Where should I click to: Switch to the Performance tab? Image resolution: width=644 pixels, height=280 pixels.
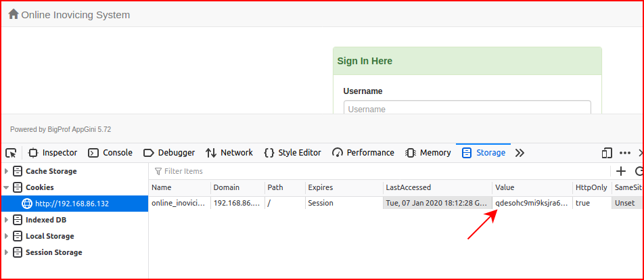click(x=363, y=153)
